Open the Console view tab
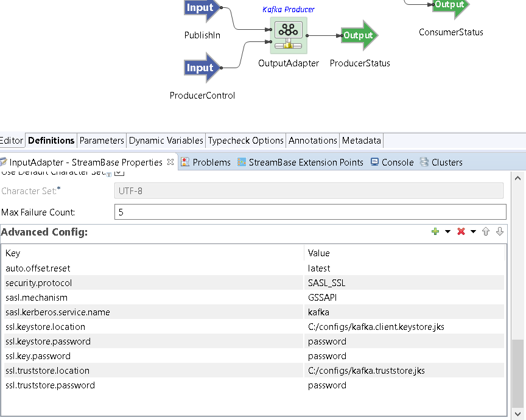Viewport: 526px width, 420px height. (392, 163)
